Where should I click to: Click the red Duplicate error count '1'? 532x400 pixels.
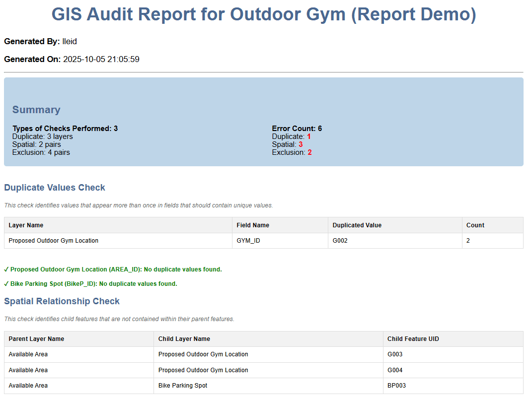[x=309, y=136]
